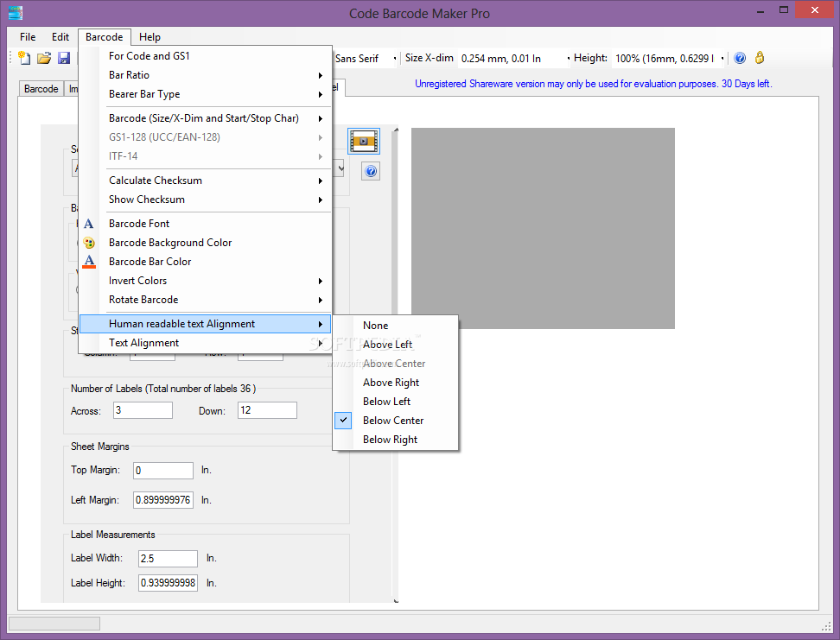
Task: Click the New document toolbar icon
Action: [x=24, y=58]
